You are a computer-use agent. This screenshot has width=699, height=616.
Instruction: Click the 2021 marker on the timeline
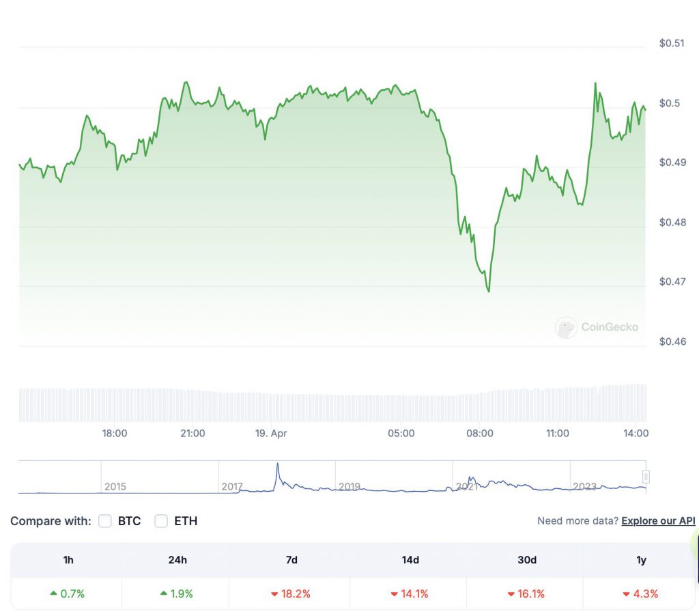[466, 487]
